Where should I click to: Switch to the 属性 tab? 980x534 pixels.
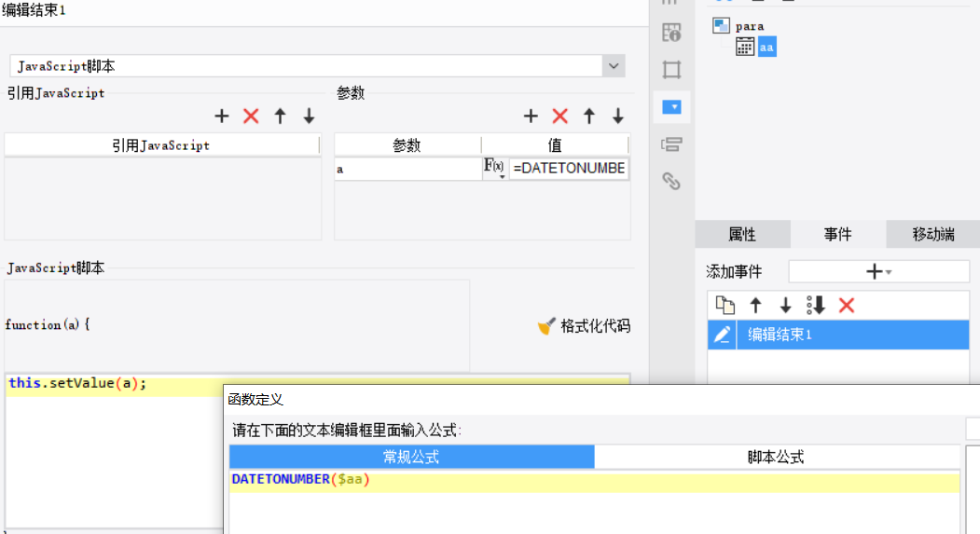(x=742, y=234)
